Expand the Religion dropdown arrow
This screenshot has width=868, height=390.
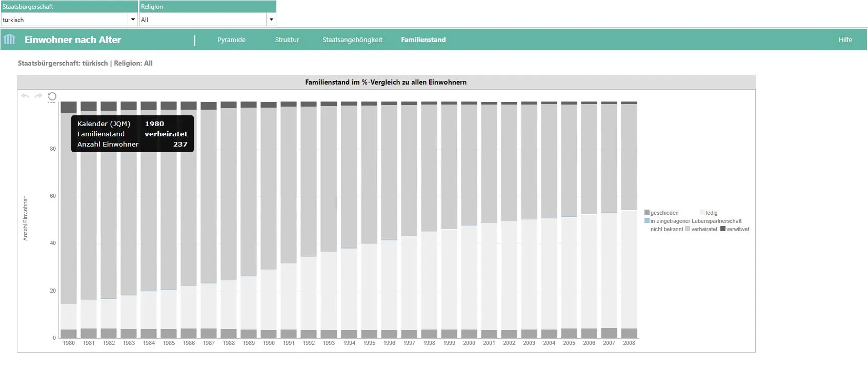[271, 20]
